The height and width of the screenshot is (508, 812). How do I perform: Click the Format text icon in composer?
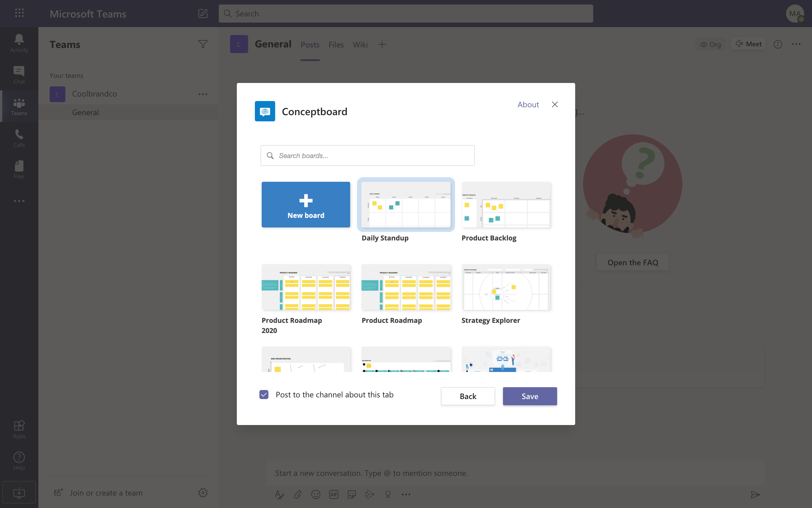click(279, 494)
